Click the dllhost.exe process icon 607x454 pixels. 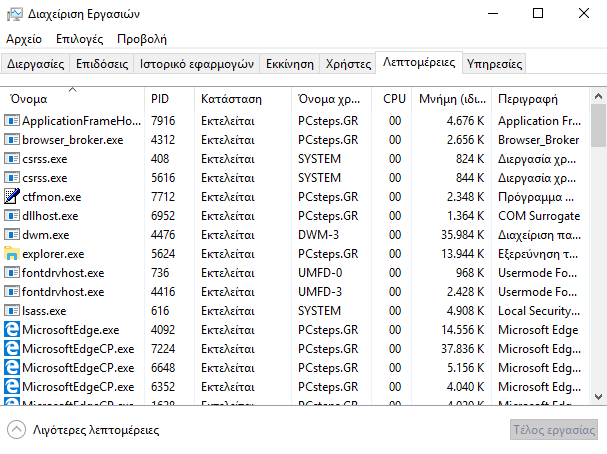click(12, 216)
